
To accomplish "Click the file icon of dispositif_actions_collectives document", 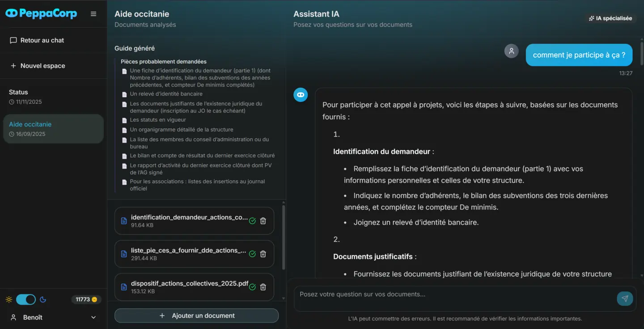I will click(x=124, y=287).
